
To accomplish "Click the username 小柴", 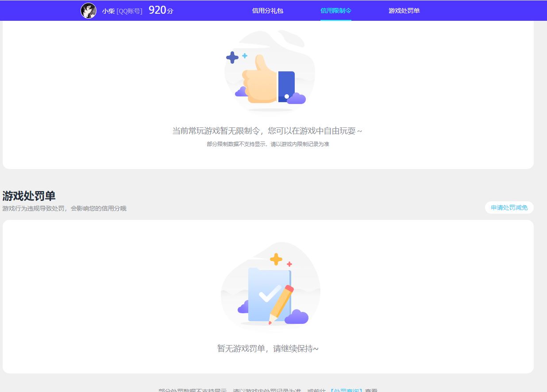I will click(108, 11).
